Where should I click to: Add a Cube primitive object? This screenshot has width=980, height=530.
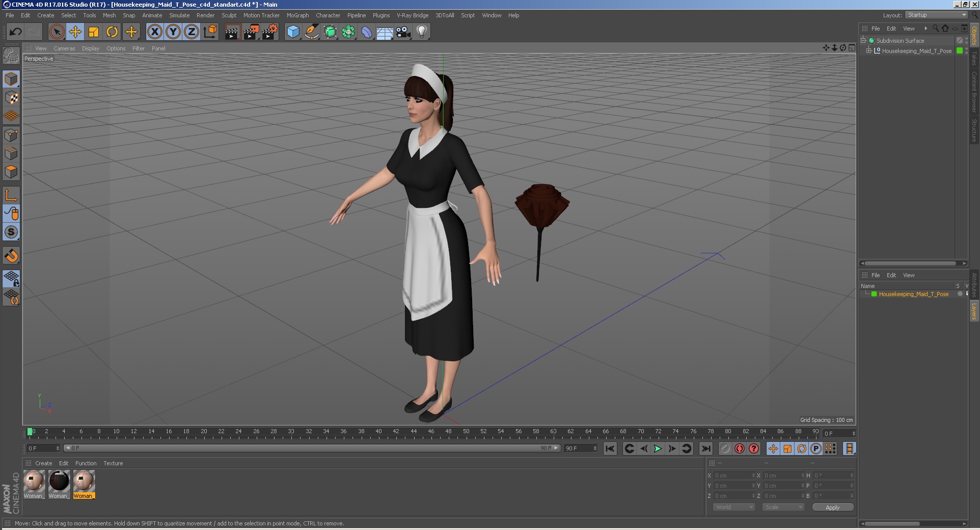click(293, 32)
